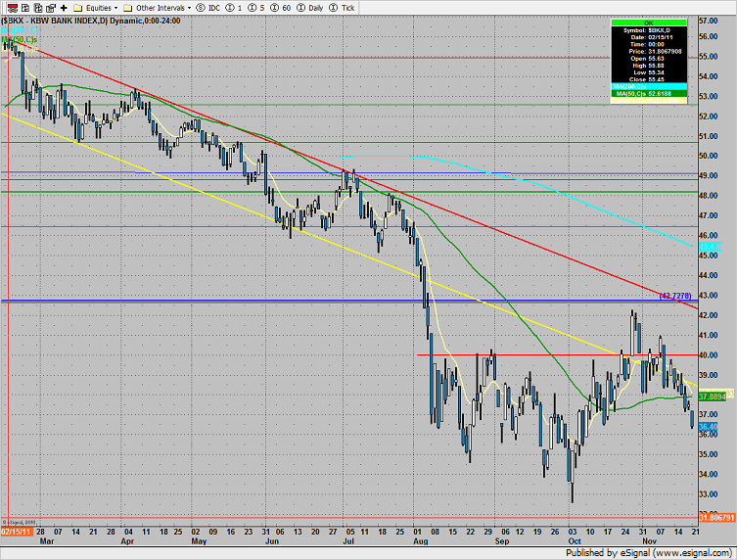Click the Date: 02/15/11 row in cursor window

tap(649, 37)
